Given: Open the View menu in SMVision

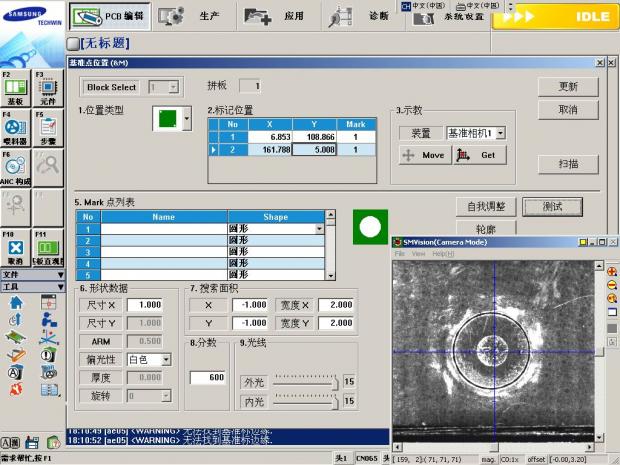Looking at the screenshot, I should pyautogui.click(x=418, y=253).
